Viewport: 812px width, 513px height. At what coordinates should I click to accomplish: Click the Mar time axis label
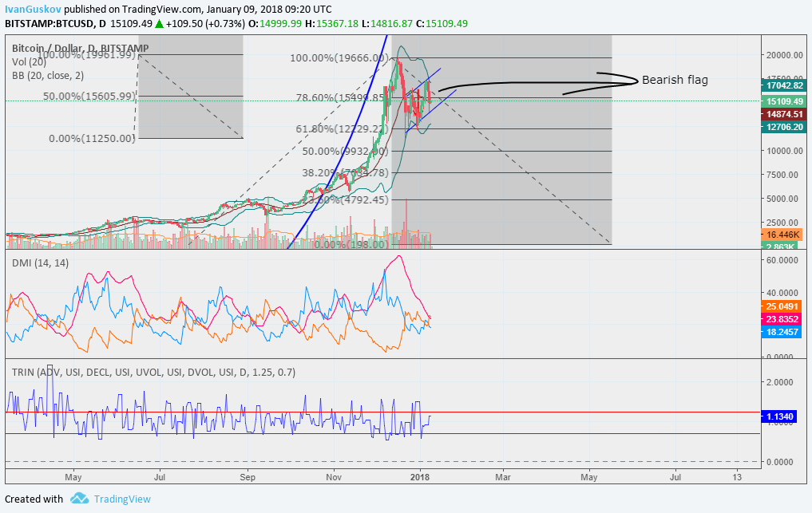tap(503, 477)
